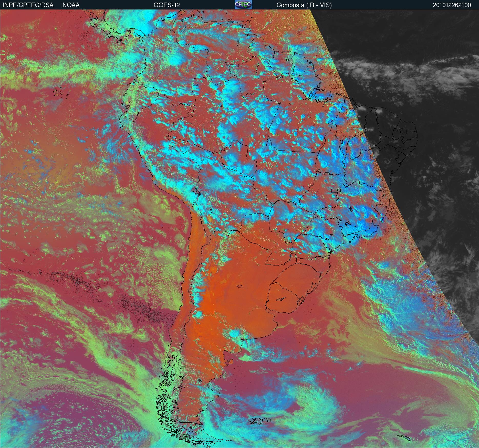Viewport: 479px width, 448px height.
Task: Click the CPTEC logo in header
Action: (x=243, y=5)
